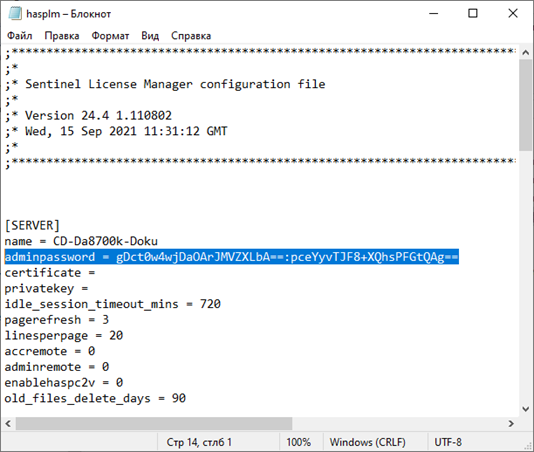Click the adminremote = 0 line
Image resolution: width=534 pixels, height=452 pixels.
tap(57, 367)
